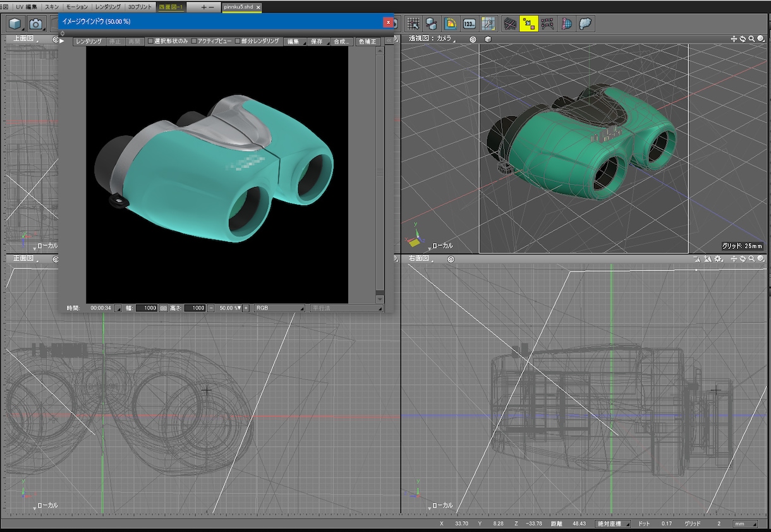Click the 幅 width input field
The image size is (771, 532).
click(147, 308)
